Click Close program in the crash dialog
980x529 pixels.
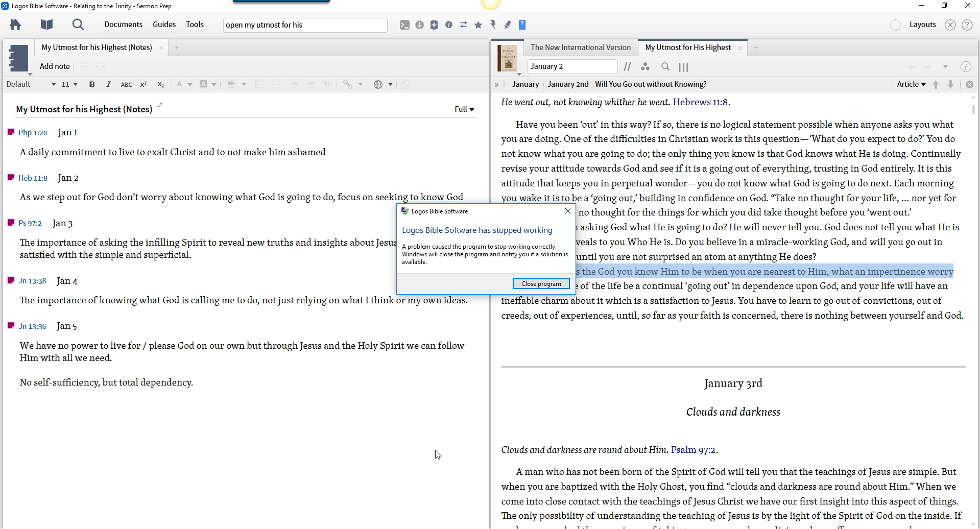[x=541, y=284]
